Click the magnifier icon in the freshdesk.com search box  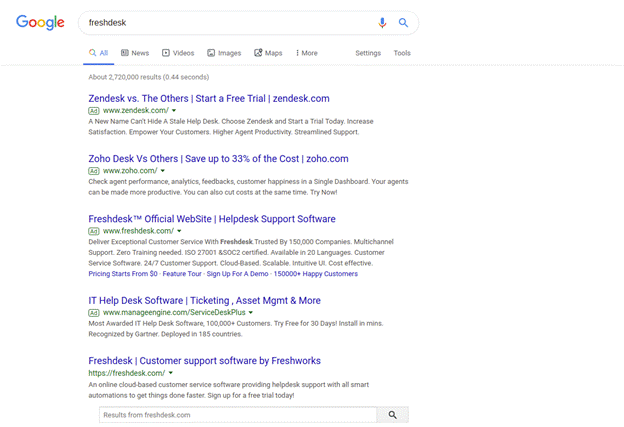pos(392,415)
